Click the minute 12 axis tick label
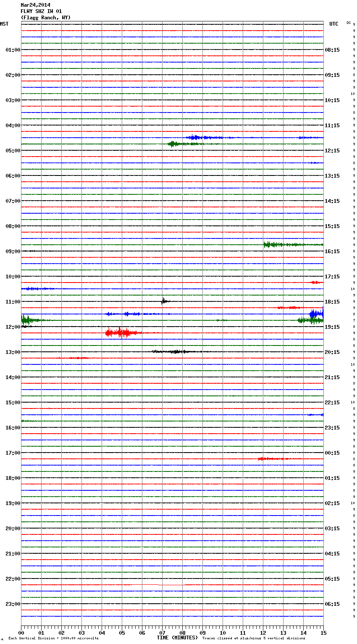Screen dimensions: 357x644 tap(263, 633)
